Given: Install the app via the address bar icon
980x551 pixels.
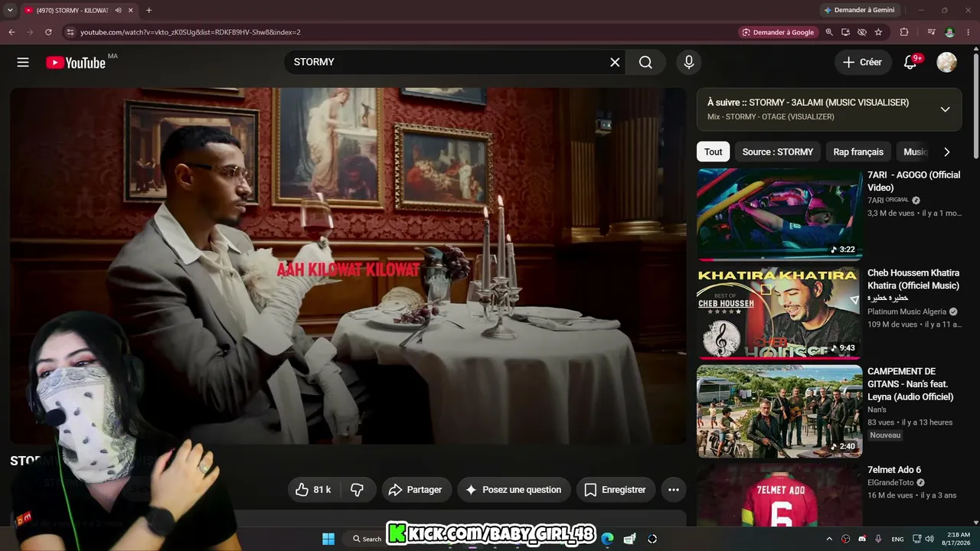Looking at the screenshot, I should coord(845,32).
